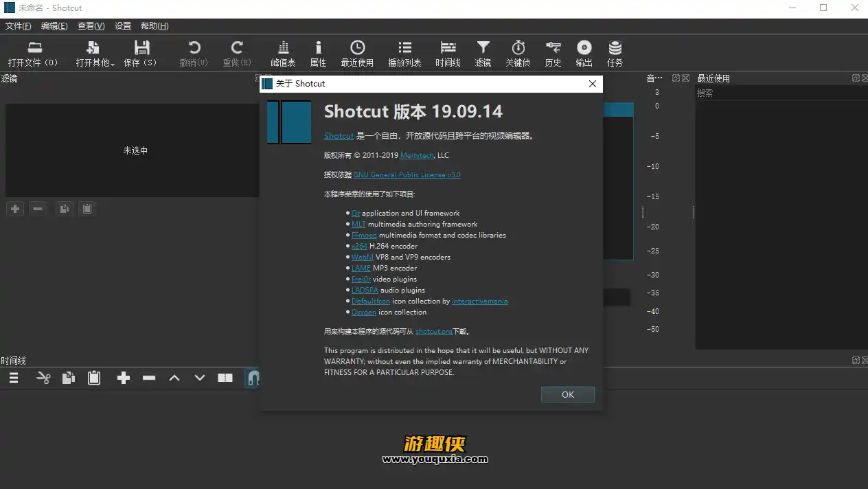
Task: Click the timeline Lift up-arrow icon
Action: (174, 378)
